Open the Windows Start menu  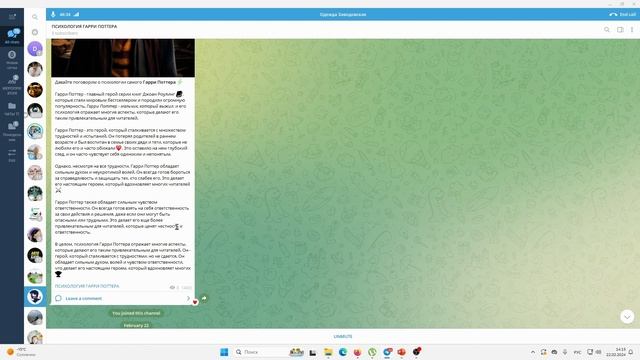tap(224, 352)
